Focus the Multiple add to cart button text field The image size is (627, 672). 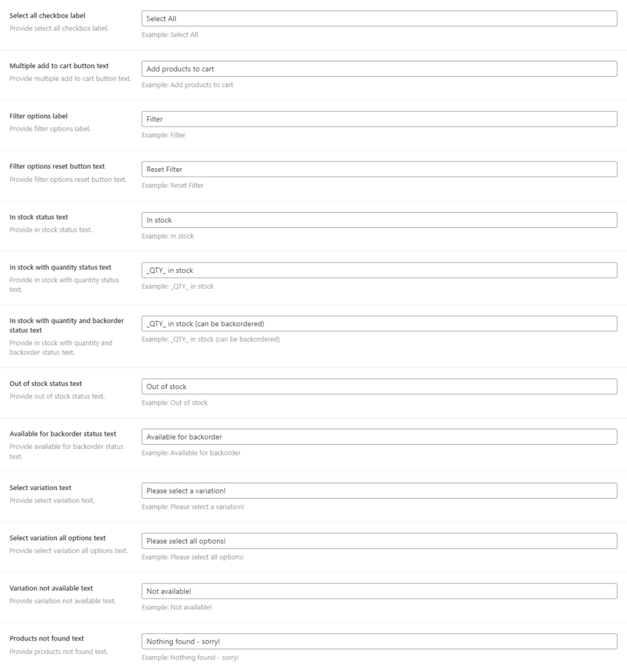click(379, 69)
